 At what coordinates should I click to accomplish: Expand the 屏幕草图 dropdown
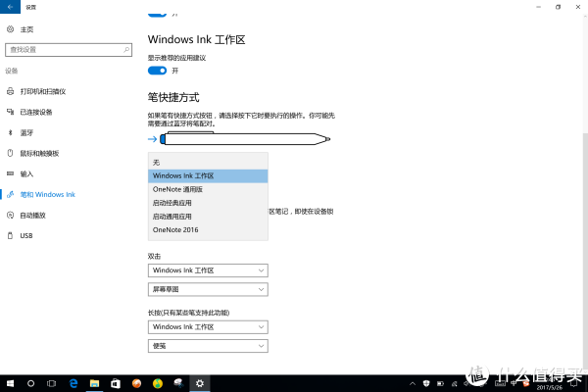pyautogui.click(x=208, y=290)
